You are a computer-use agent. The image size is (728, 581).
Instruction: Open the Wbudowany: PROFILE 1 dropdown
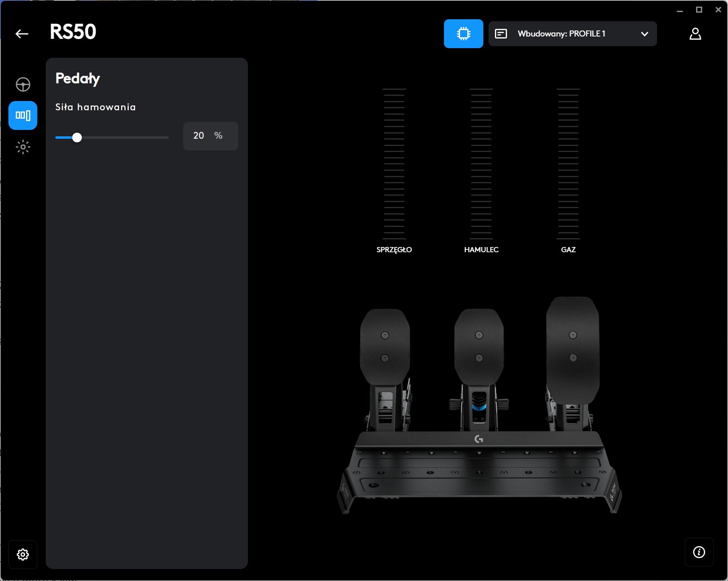point(562,34)
